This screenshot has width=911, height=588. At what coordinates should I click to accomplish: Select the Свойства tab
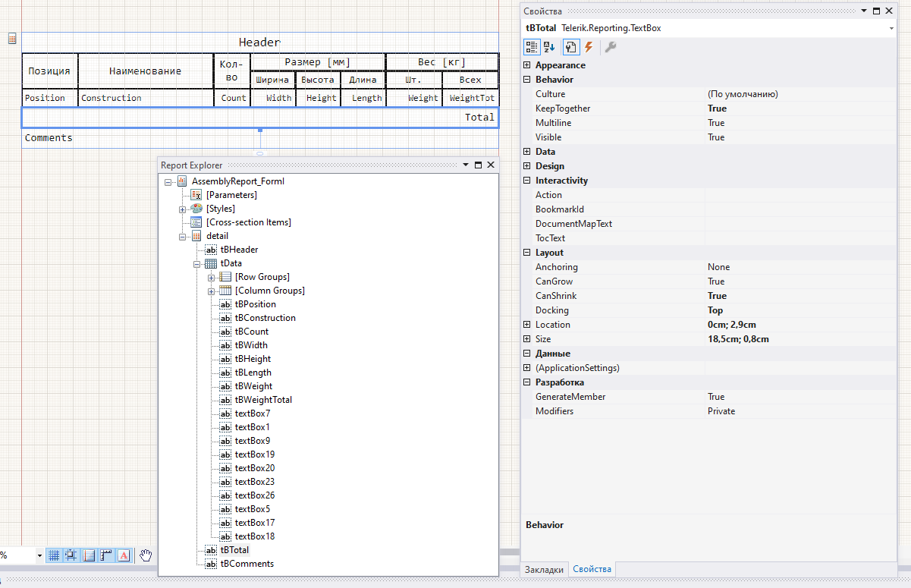point(592,569)
